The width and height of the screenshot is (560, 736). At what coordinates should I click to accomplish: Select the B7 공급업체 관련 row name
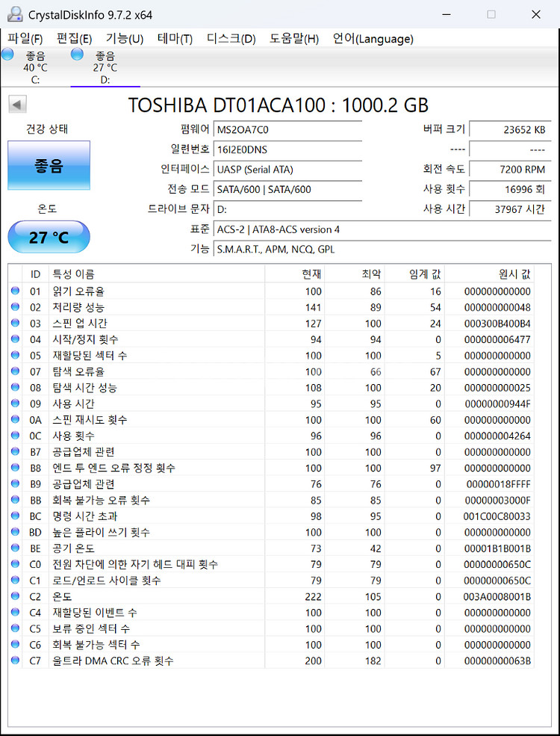(x=84, y=452)
